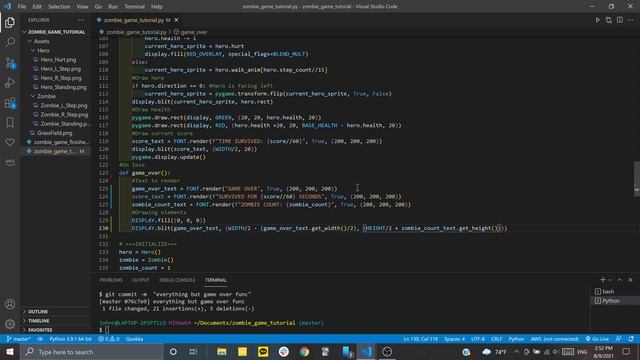640x360 pixels.
Task: Switch to the DEBUG CONSOLE tab
Action: click(x=177, y=280)
